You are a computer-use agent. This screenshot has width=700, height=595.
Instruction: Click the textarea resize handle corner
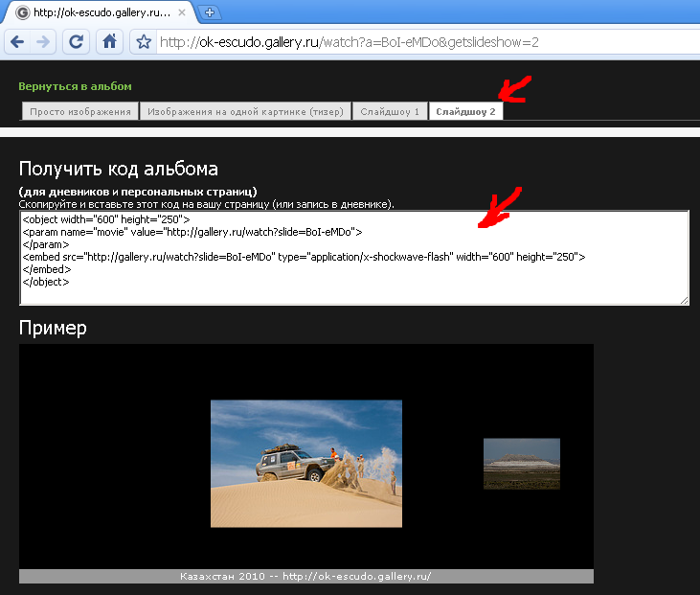[684, 300]
